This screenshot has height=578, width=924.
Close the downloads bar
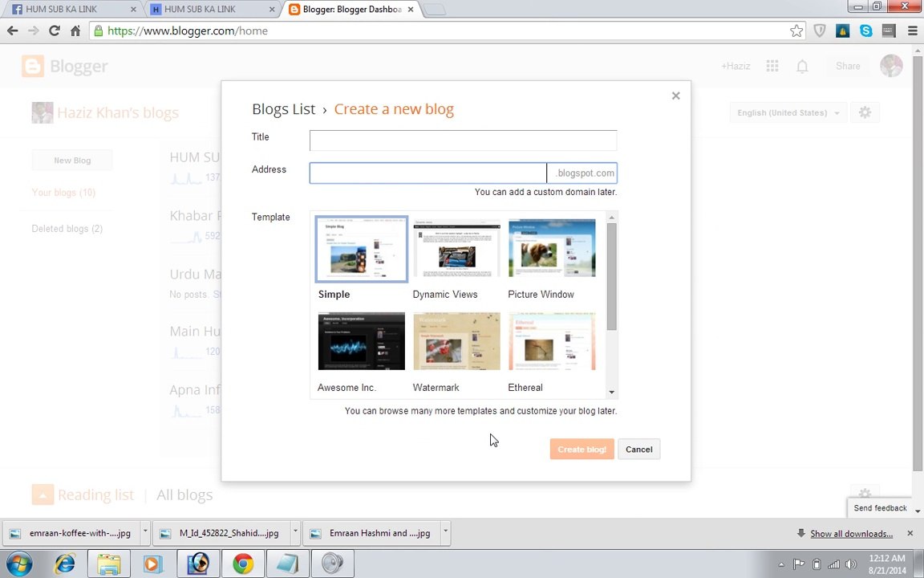[910, 532]
